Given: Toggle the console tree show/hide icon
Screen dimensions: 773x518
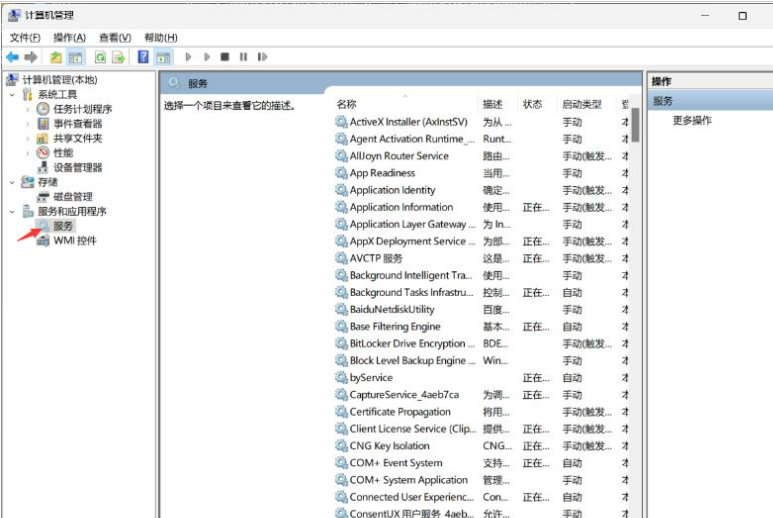Looking at the screenshot, I should click(x=75, y=57).
